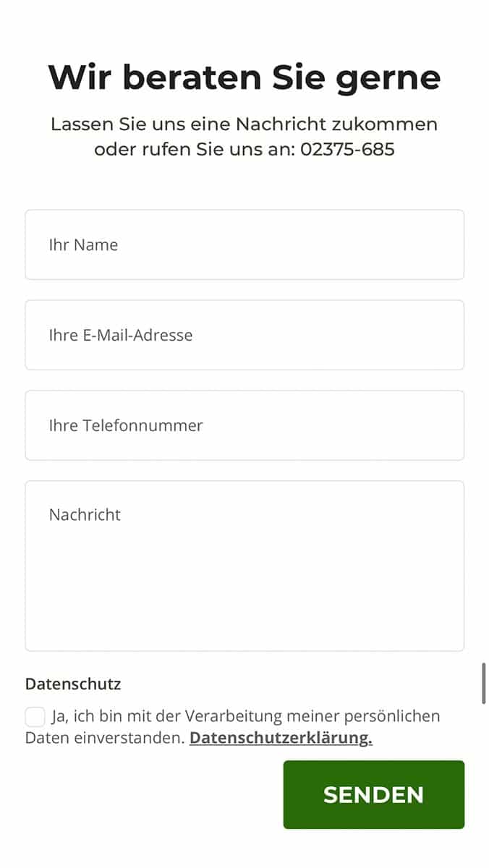Click into the 'Ihr Name' input field
This screenshot has width=489, height=868.
(x=244, y=244)
